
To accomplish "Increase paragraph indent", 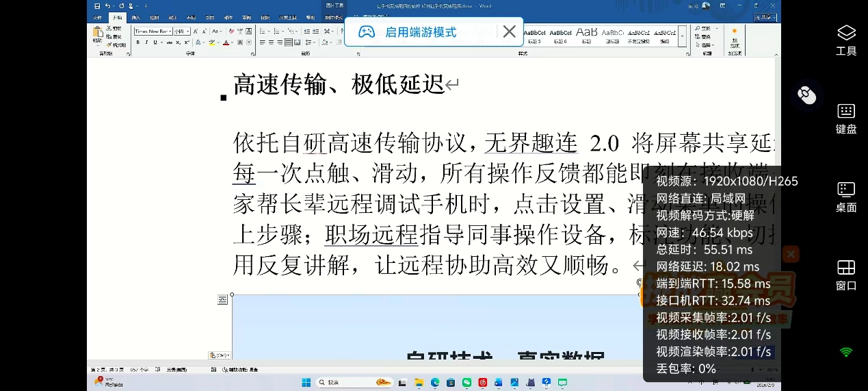I will click(316, 31).
